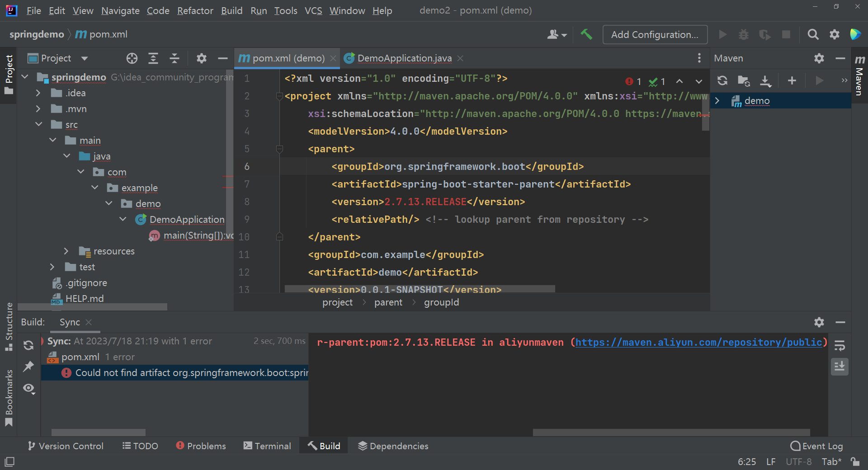The width and height of the screenshot is (868, 470).
Task: Open Search Everywhere magnifier icon
Action: pos(813,34)
